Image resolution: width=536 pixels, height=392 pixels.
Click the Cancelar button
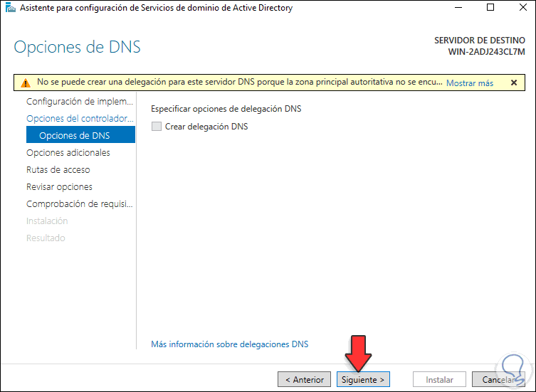[498, 379]
